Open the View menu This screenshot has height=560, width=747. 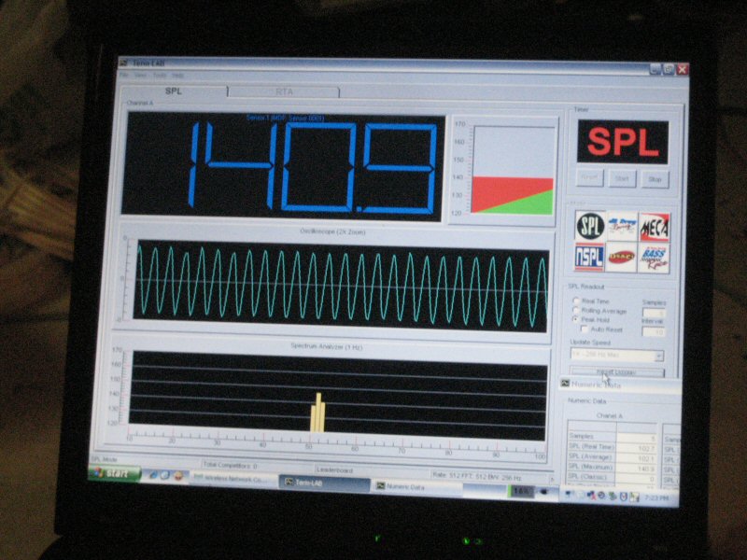[140, 76]
